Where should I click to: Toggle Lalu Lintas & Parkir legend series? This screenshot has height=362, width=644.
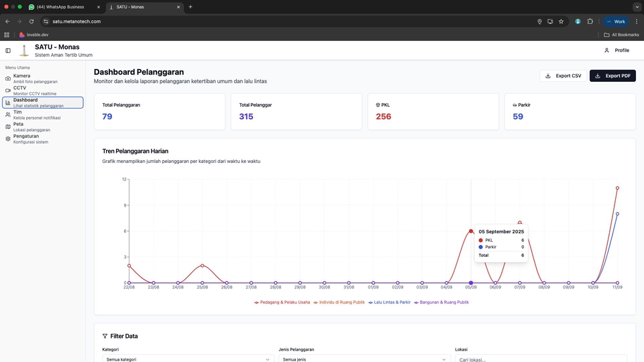tap(390, 302)
